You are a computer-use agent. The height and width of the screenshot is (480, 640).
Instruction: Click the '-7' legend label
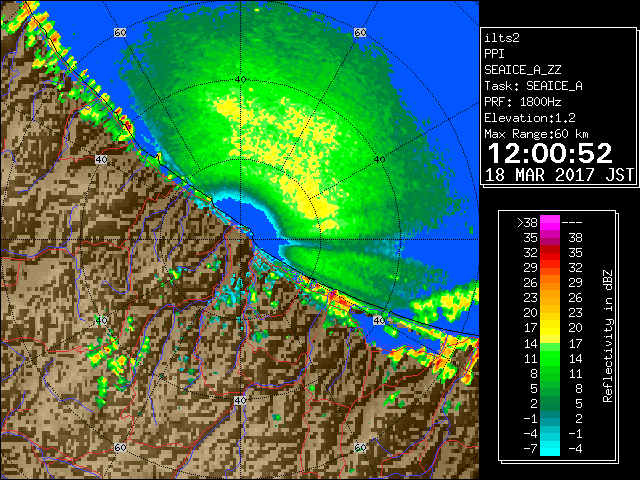pyautogui.click(x=530, y=449)
